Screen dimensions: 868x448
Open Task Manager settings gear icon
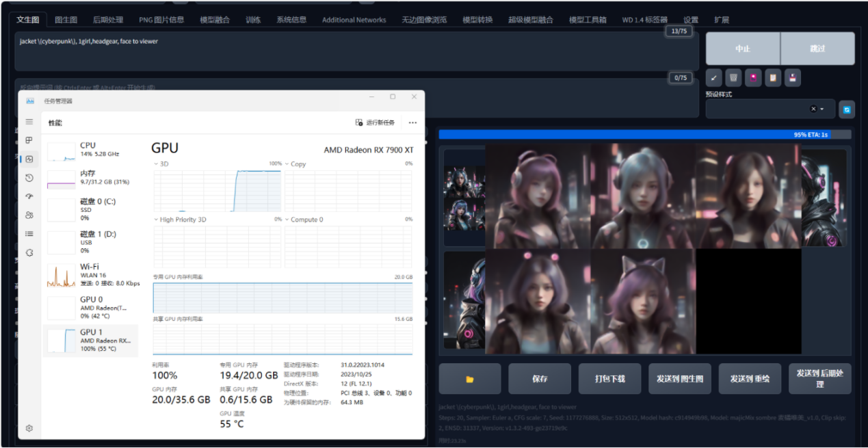[29, 428]
